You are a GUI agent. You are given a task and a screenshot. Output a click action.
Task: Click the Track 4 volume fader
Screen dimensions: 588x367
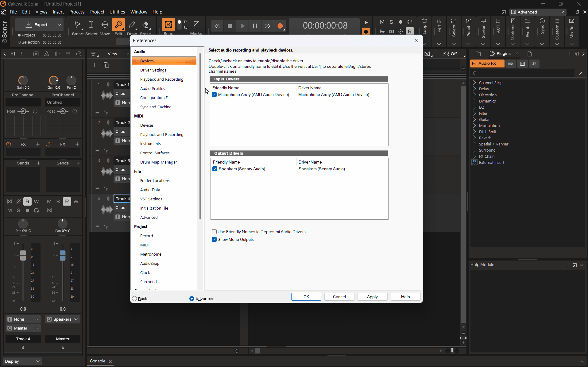click(x=23, y=255)
